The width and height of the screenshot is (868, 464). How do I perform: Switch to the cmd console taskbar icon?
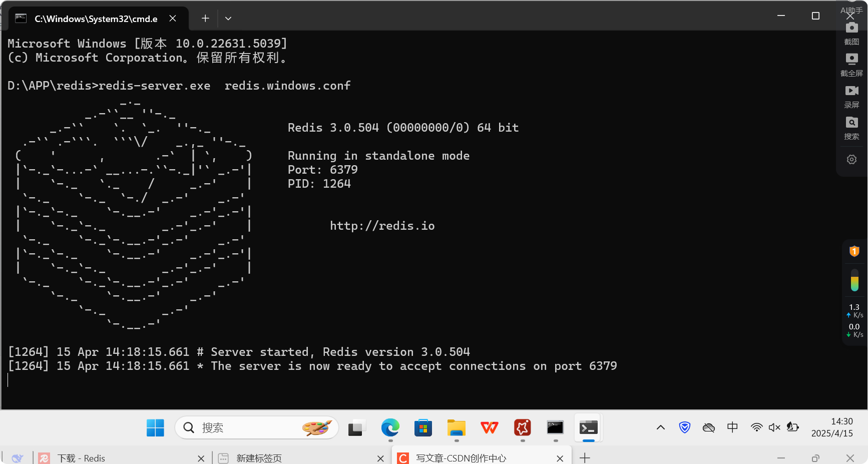click(x=555, y=428)
